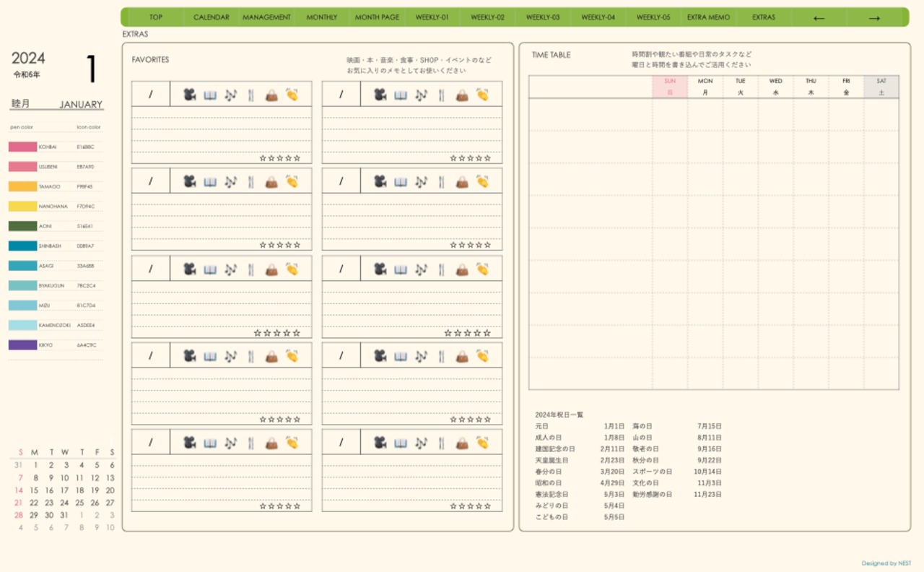924x572 pixels.
Task: Pick the handbag shop icon in the first favorites card
Action: click(271, 95)
